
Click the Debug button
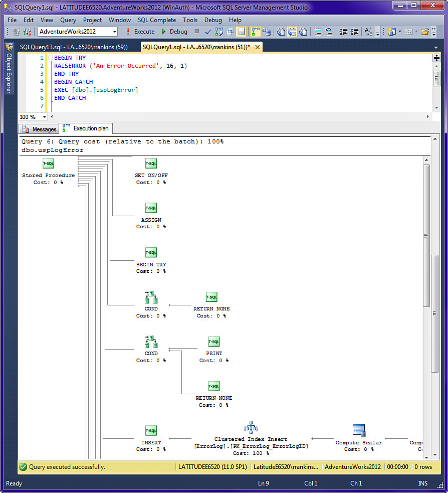point(174,32)
